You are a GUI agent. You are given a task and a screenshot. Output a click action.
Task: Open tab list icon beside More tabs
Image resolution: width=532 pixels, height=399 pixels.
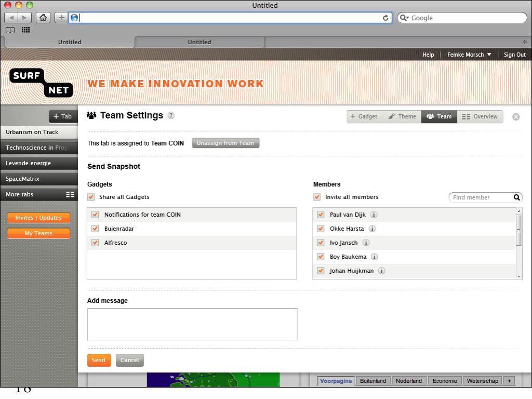[x=70, y=194]
